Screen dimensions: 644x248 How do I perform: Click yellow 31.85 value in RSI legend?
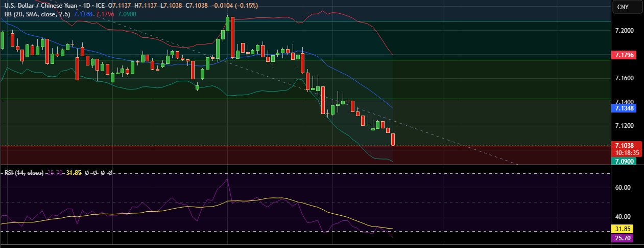75,173
